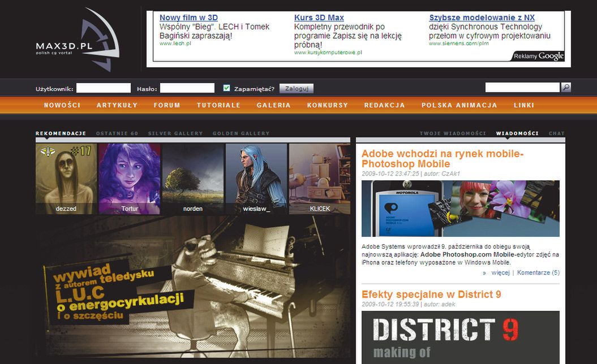597x364 pixels.
Task: Click the Hasło password field
Action: (x=187, y=88)
